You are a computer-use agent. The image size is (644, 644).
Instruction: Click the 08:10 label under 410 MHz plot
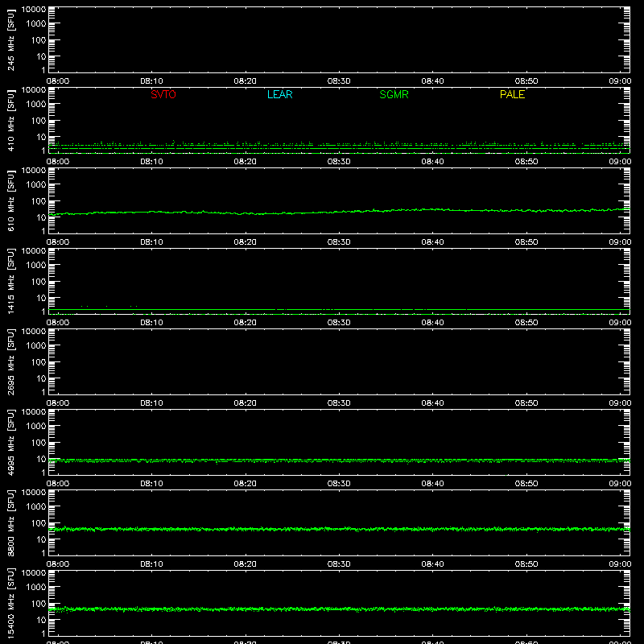pos(151,162)
